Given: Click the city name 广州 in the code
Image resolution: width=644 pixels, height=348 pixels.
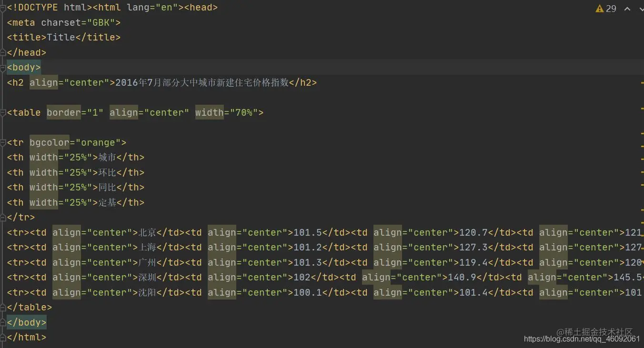Looking at the screenshot, I should (147, 262).
